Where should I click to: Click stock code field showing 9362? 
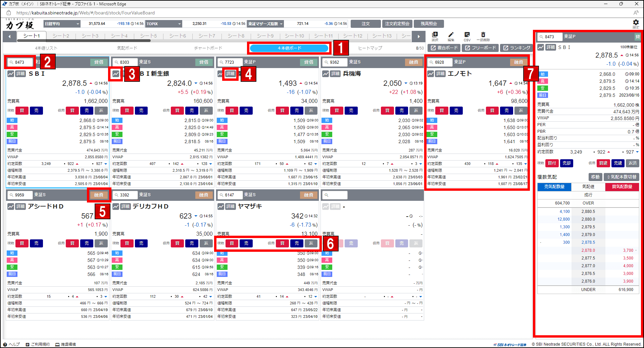(335, 62)
